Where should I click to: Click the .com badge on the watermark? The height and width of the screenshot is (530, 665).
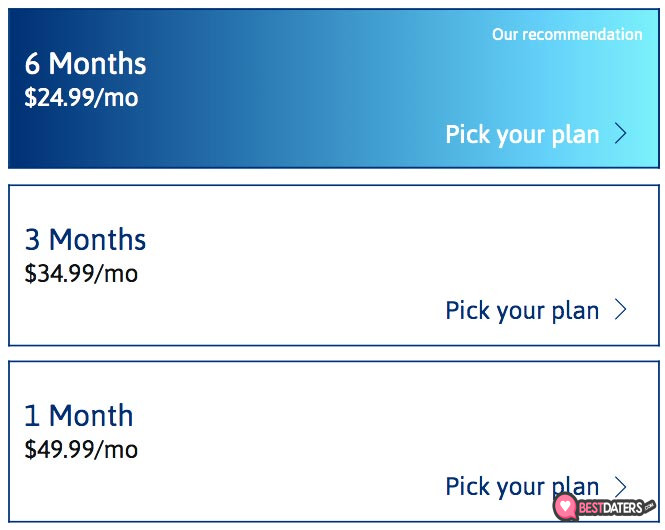[650, 505]
